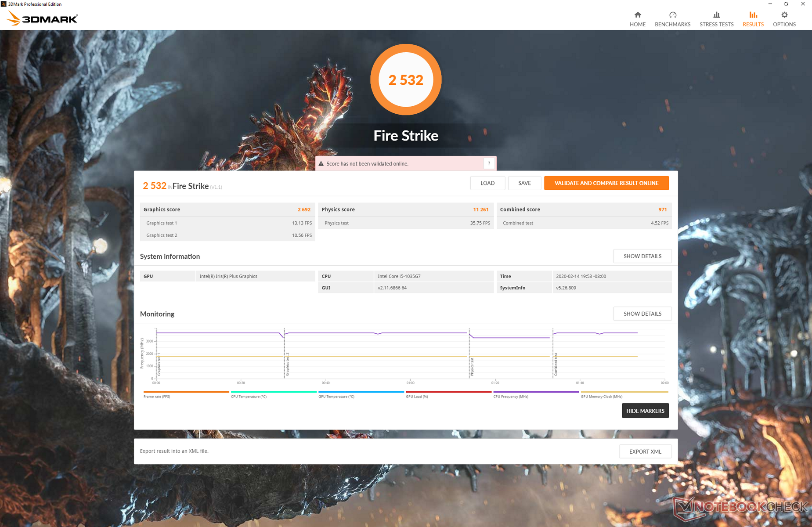Click the Fire Strike title banner

(406, 135)
